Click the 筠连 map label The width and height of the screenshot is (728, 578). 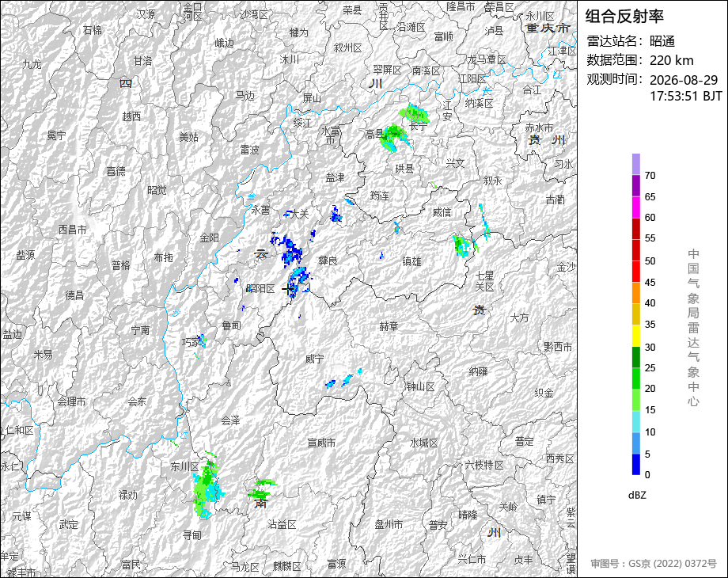coord(379,196)
